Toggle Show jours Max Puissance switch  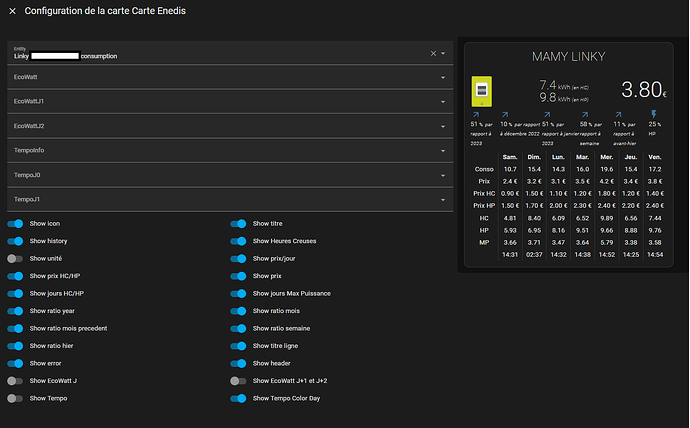point(238,293)
